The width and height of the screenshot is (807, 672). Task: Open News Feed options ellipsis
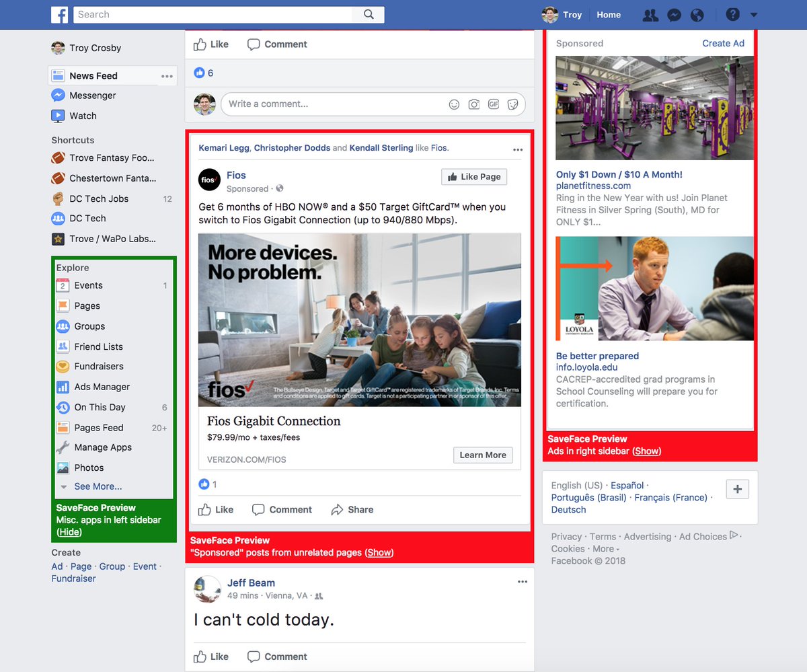pos(167,76)
